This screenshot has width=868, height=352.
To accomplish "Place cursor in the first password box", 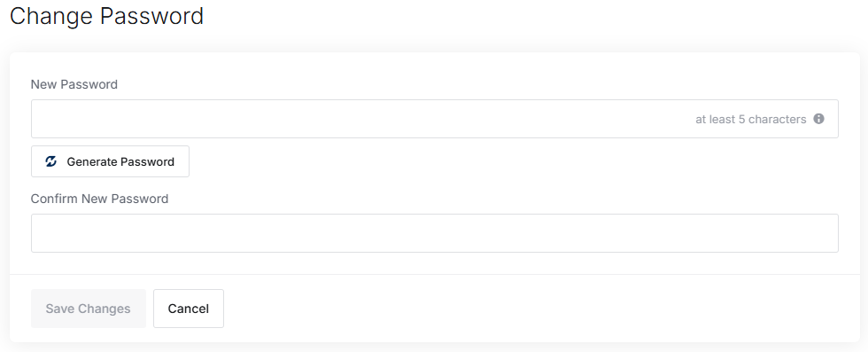I will (x=435, y=119).
